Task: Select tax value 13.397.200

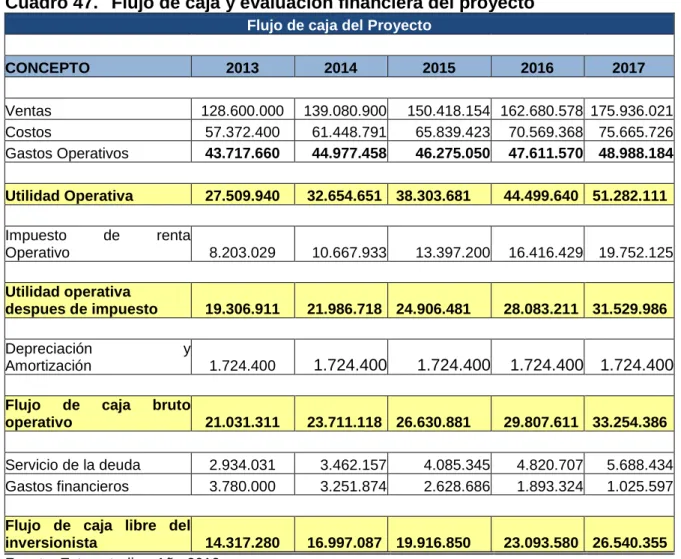Action: 453,253
